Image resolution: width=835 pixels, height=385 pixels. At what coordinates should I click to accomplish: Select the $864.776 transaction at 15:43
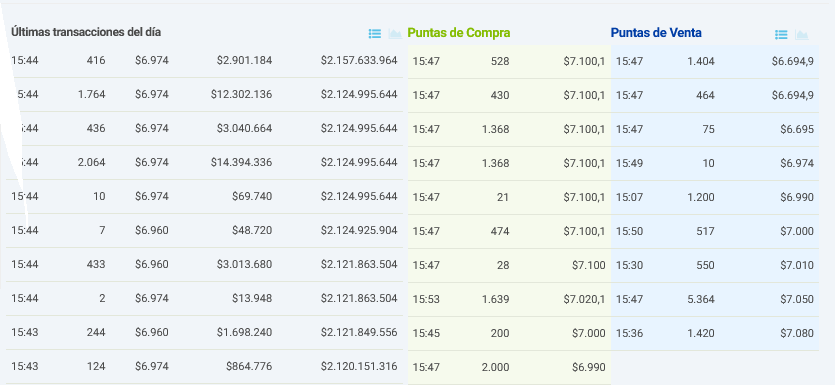204,366
